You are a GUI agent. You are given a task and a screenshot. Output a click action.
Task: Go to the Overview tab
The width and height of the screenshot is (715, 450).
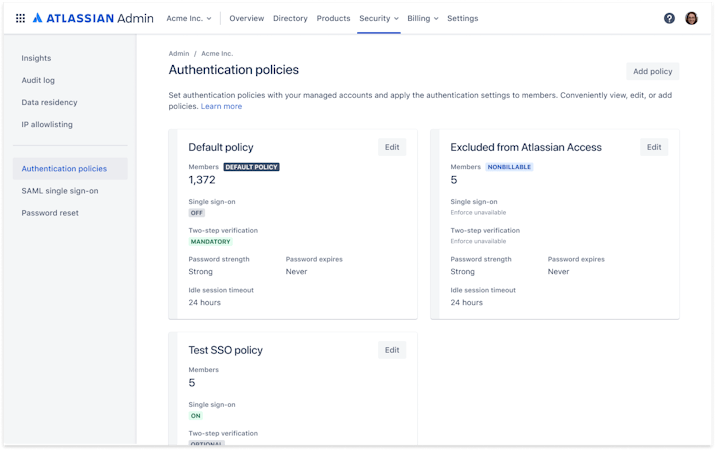247,18
